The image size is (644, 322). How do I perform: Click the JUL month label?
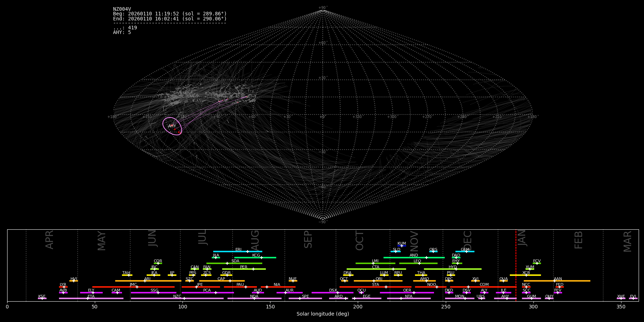(203, 237)
